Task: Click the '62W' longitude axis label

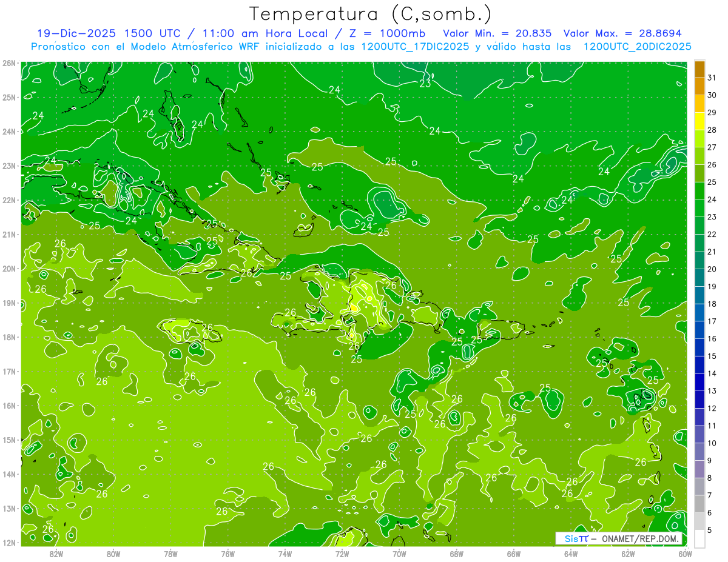Action: point(629,554)
